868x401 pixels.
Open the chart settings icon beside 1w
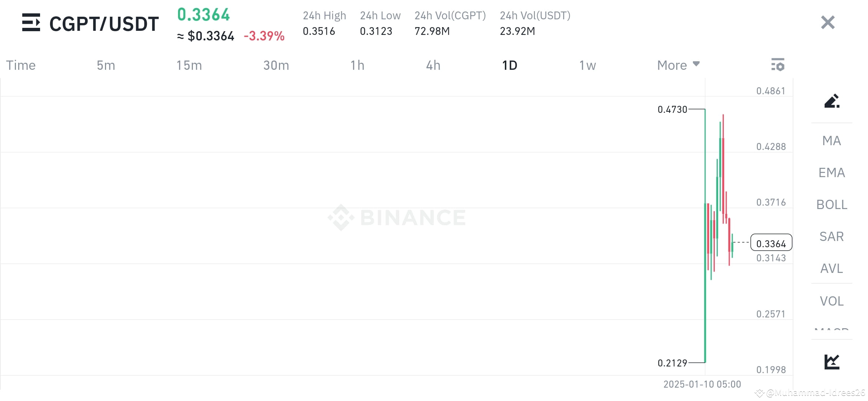point(778,65)
